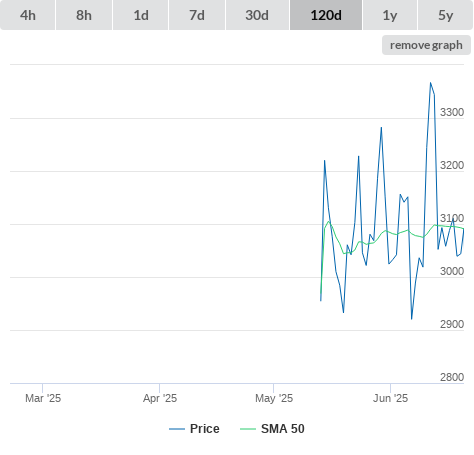Click the 2800 y-axis value label

[x=452, y=377]
